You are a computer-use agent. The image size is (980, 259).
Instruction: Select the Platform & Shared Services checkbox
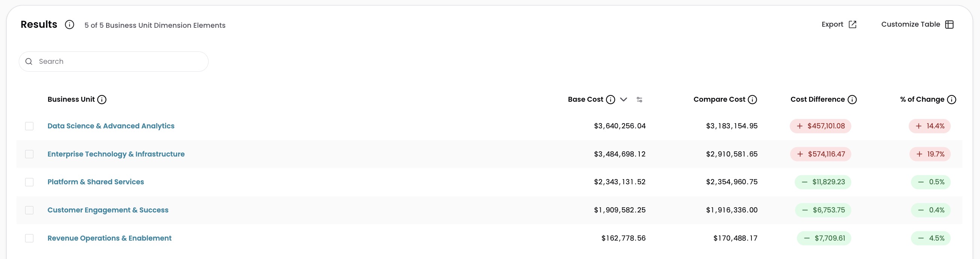click(29, 182)
